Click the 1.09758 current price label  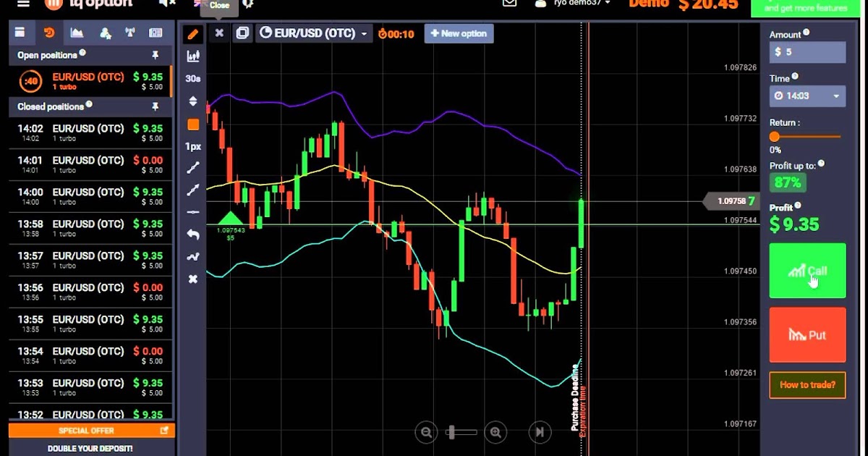[731, 201]
